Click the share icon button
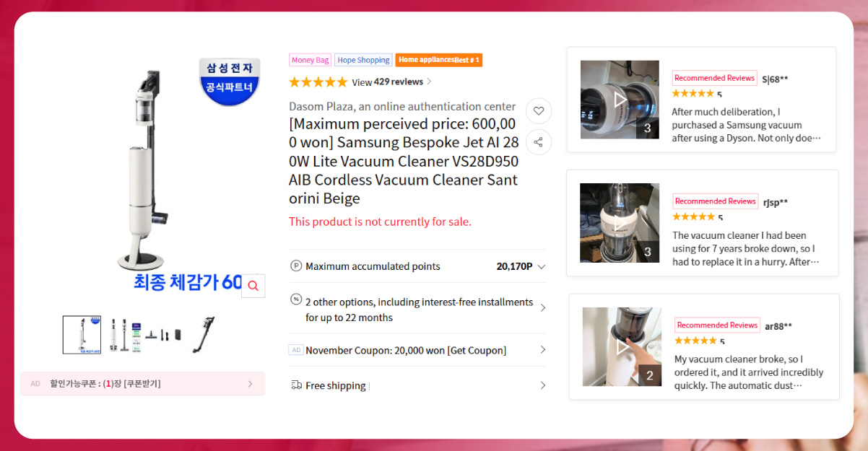This screenshot has height=451, width=868. point(538,142)
